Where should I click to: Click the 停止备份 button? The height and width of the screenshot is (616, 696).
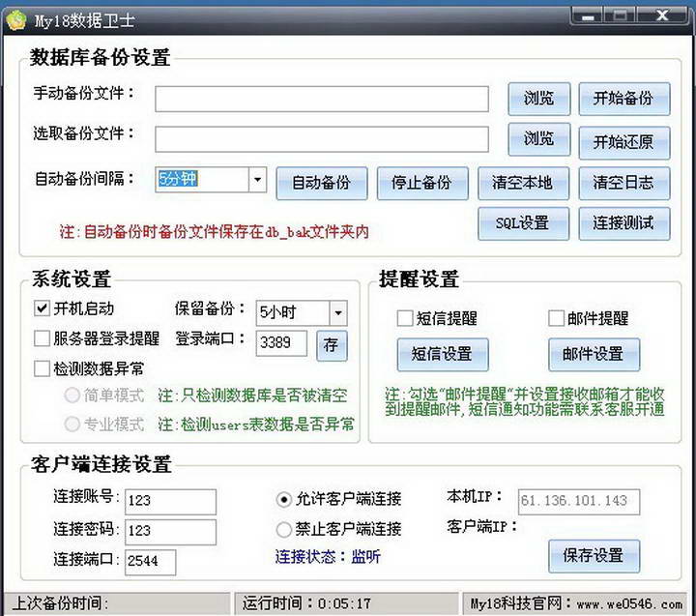(422, 183)
